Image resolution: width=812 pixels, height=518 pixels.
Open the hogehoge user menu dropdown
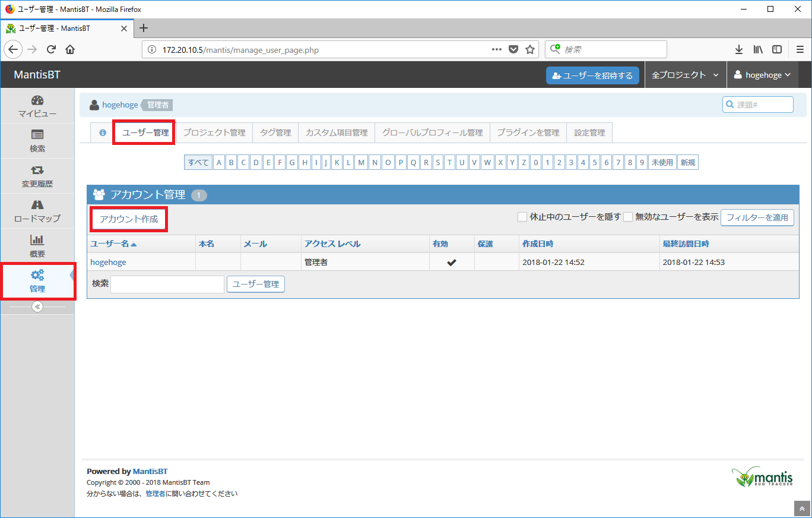point(763,75)
